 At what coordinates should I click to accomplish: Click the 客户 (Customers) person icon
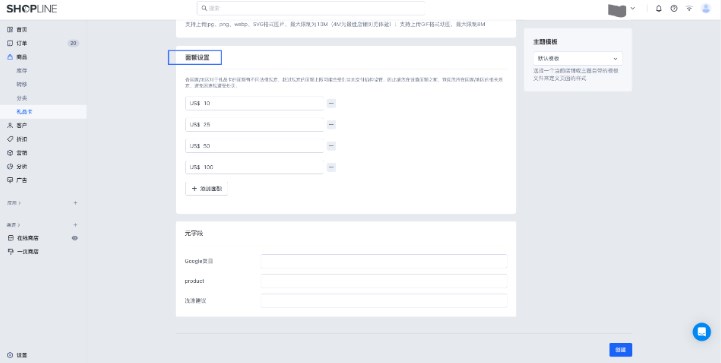[10, 125]
